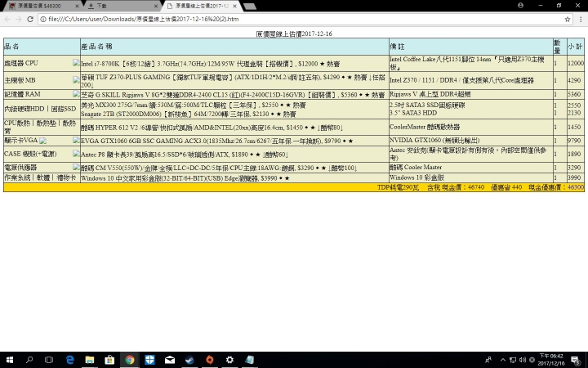This screenshot has width=588, height=368.
Task: Launch Microsoft Edge from taskbar
Action: 69,360
